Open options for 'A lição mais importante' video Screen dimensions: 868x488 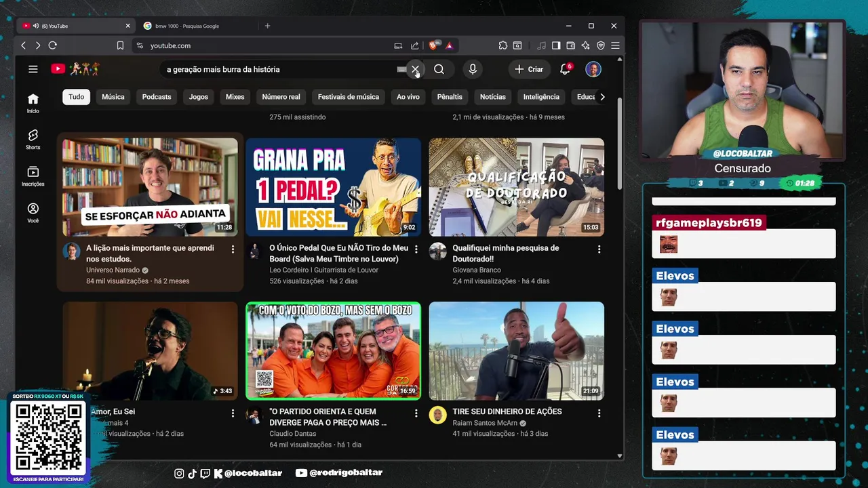click(233, 249)
